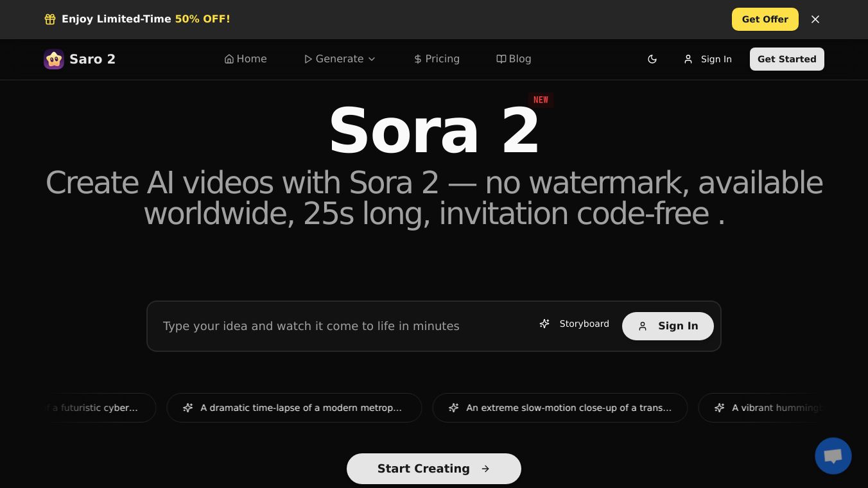Open the Pricing page
Screen dimensions: 868x488
click(437, 59)
